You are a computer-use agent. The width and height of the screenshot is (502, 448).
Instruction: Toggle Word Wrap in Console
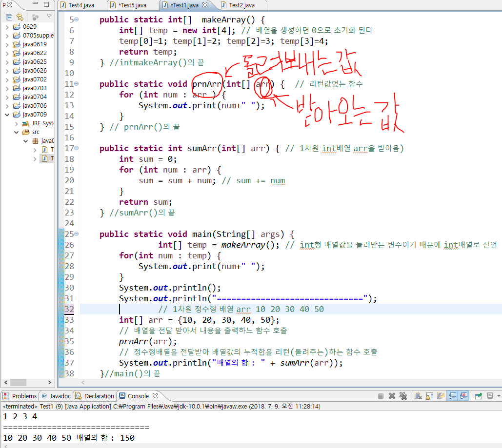[x=441, y=396]
